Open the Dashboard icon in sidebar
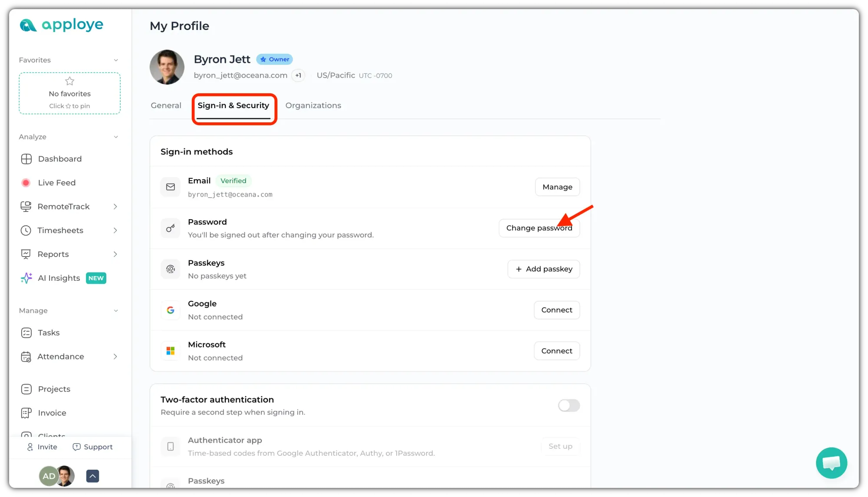 [26, 159]
